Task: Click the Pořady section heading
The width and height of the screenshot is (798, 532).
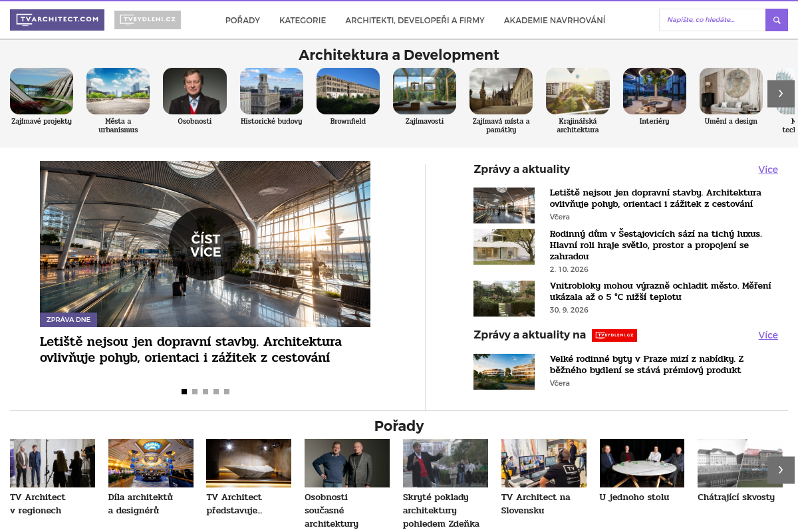Action: [399, 426]
